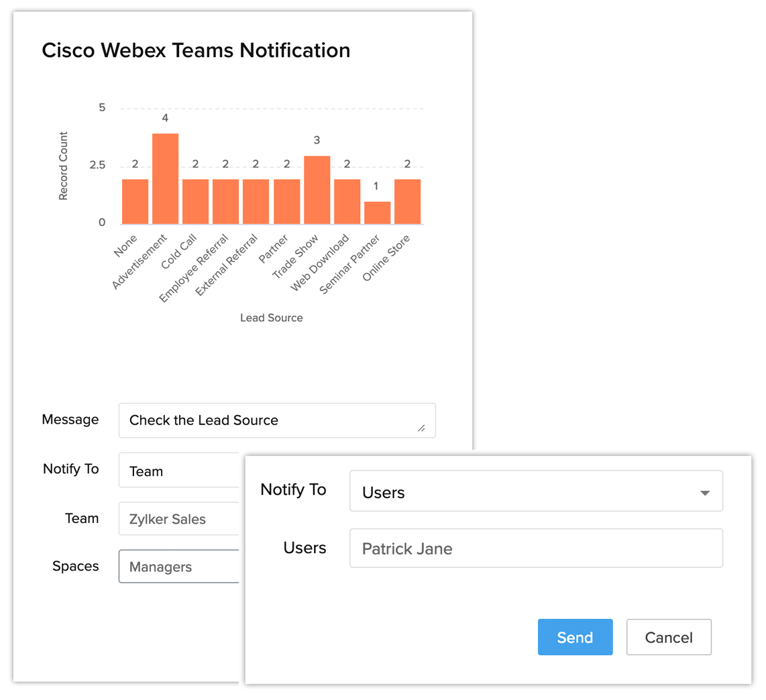This screenshot has width=766, height=700.
Task: Click the Cancel button
Action: pos(668,636)
